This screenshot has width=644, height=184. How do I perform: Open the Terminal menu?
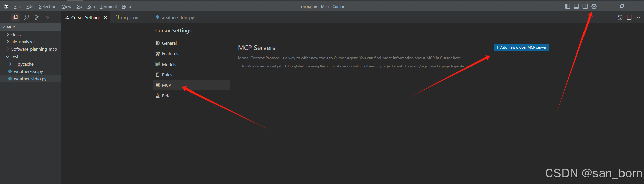108,6
